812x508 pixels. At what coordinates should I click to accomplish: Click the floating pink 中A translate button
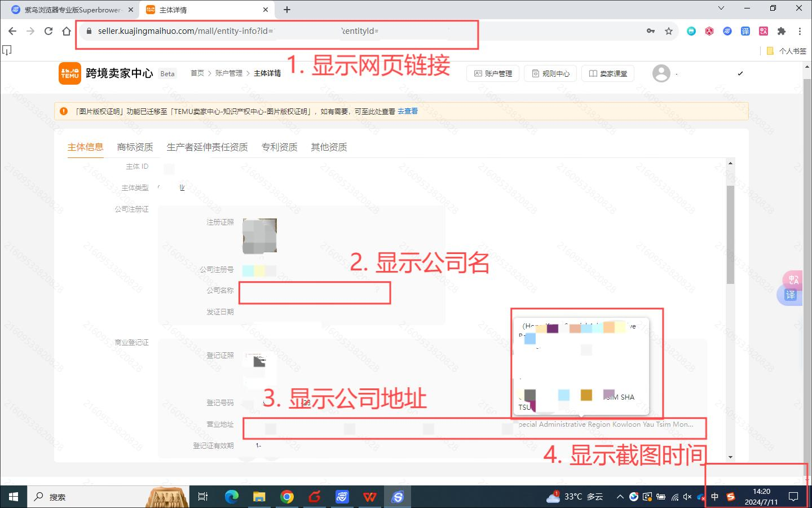tap(794, 279)
